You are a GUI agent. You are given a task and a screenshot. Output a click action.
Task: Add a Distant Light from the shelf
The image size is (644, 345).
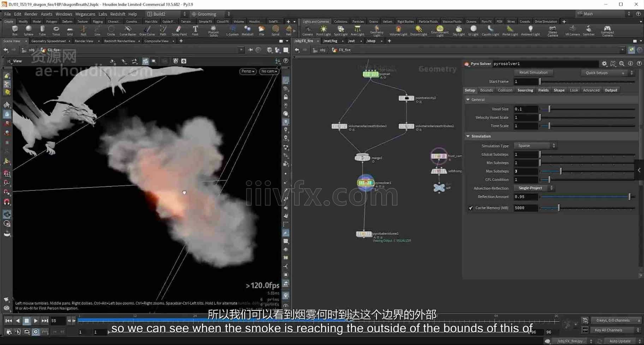[419, 30]
